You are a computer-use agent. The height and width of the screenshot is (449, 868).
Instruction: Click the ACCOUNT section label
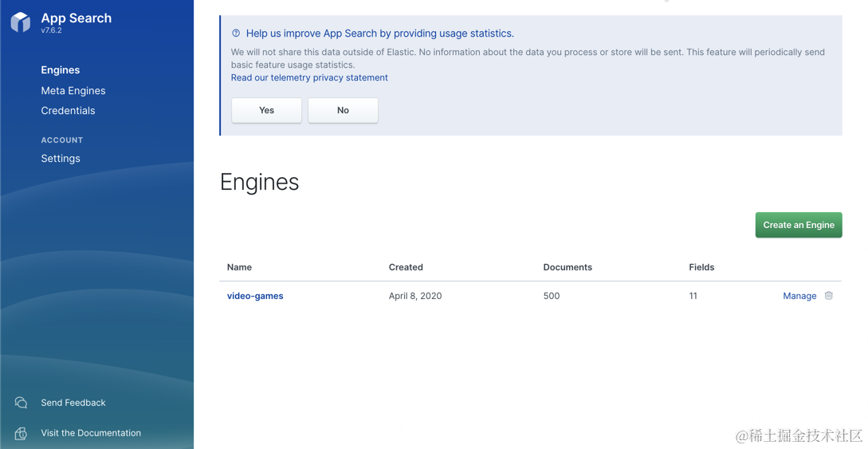[x=62, y=140]
